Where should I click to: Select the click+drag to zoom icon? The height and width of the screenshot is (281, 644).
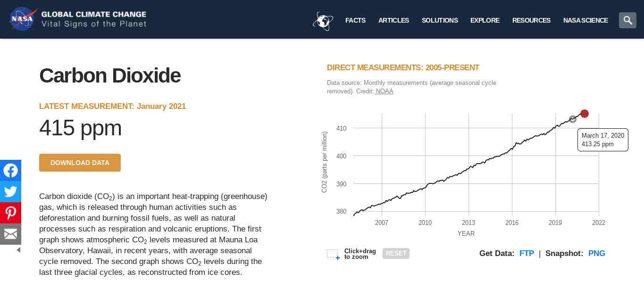333,254
